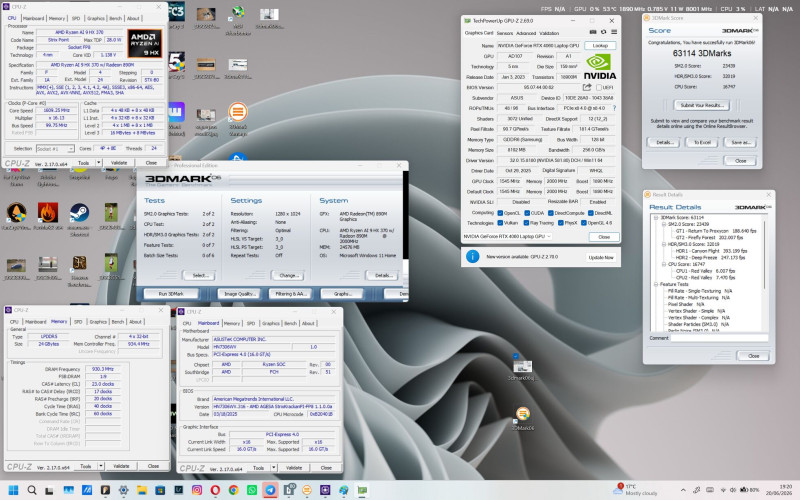Open File Explorer from the taskbar
800x500 pixels.
pyautogui.click(x=142, y=490)
